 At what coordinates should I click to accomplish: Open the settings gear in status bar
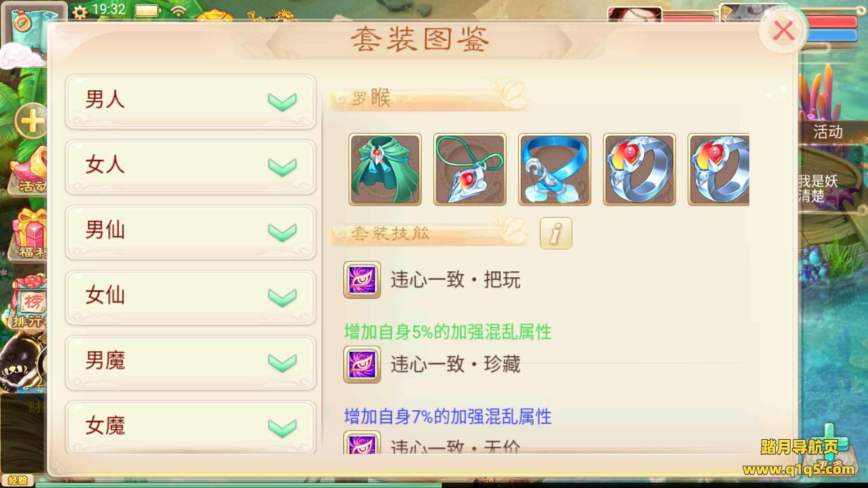[80, 11]
